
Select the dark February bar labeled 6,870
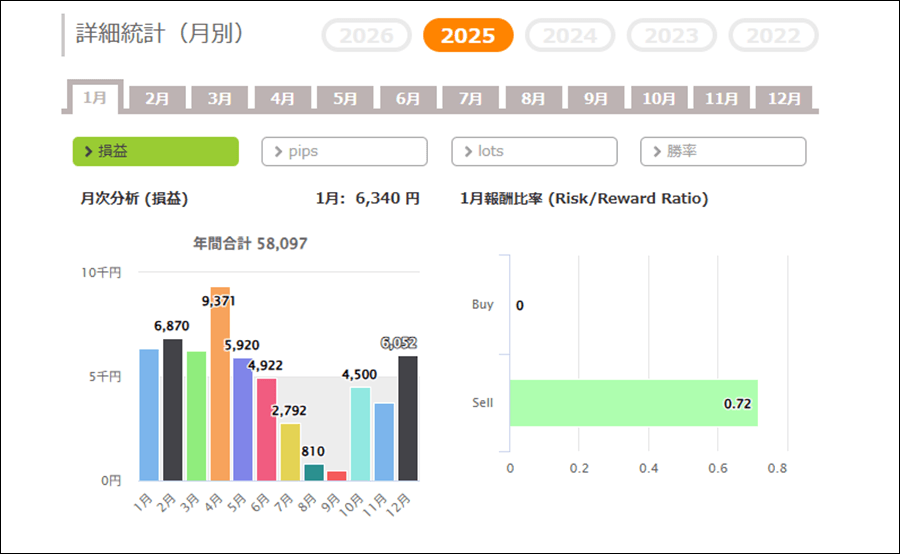click(173, 410)
